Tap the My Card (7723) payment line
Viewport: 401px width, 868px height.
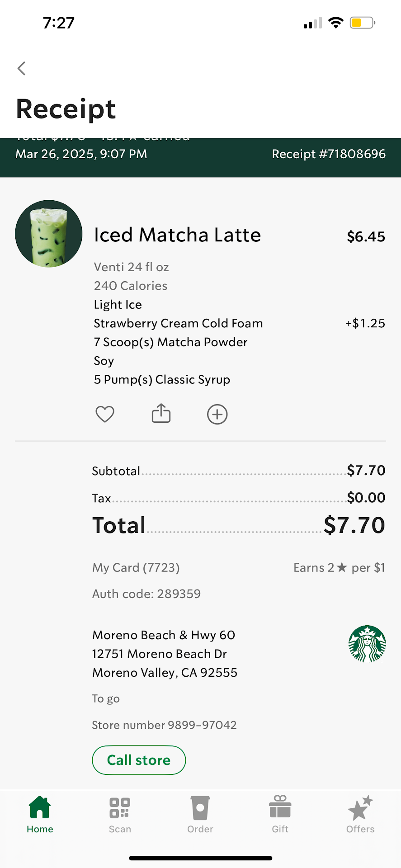pyautogui.click(x=136, y=568)
